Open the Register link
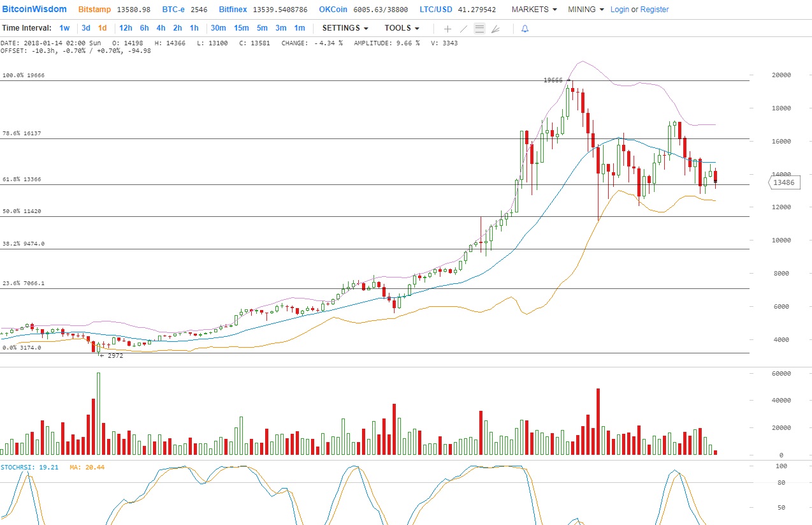 click(x=655, y=10)
